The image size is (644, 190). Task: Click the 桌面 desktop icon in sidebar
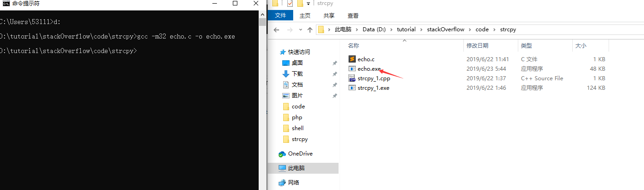tap(286, 63)
